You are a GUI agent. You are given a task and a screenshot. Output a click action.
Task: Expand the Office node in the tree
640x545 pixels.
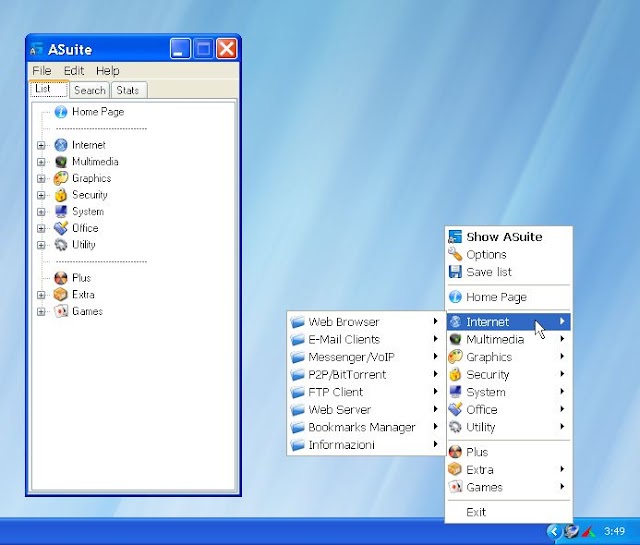pos(41,229)
